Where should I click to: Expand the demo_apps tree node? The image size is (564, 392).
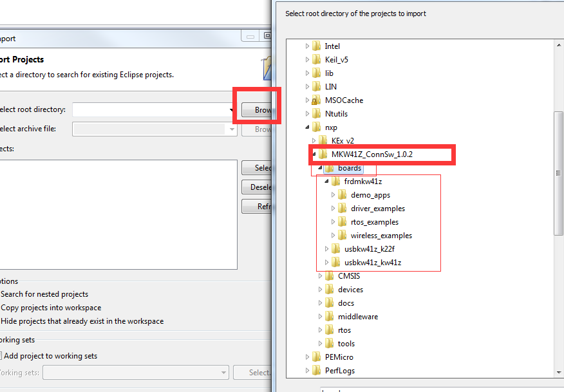(333, 195)
